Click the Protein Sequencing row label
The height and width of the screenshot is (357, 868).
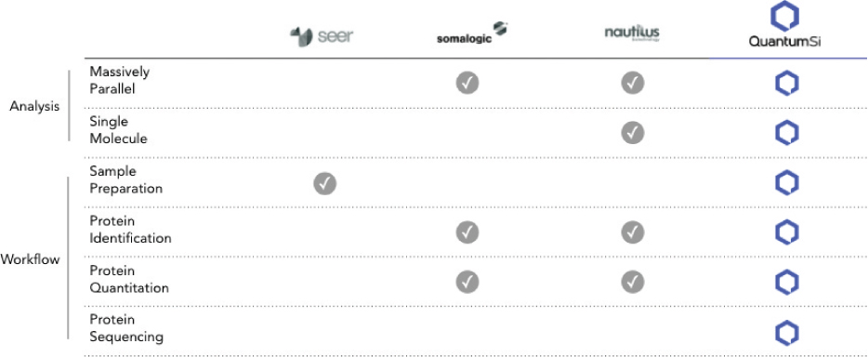tap(126, 328)
